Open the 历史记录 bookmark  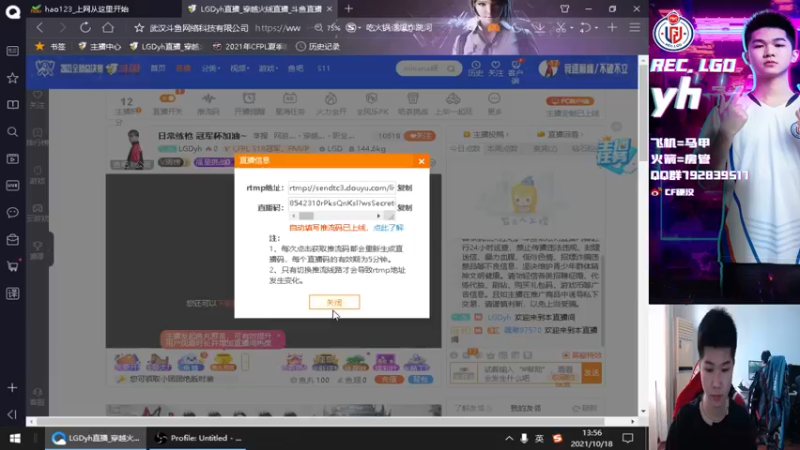point(318,46)
